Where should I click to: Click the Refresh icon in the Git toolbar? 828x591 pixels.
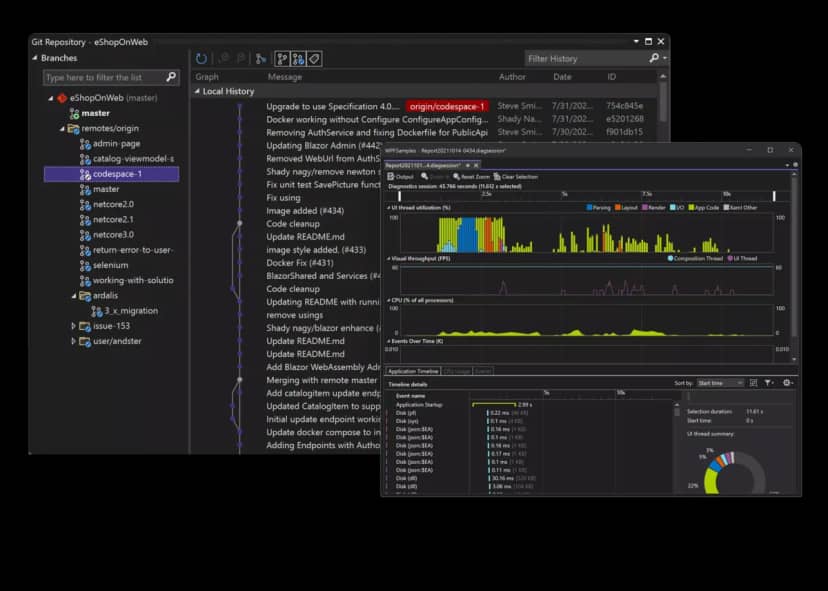(x=202, y=58)
